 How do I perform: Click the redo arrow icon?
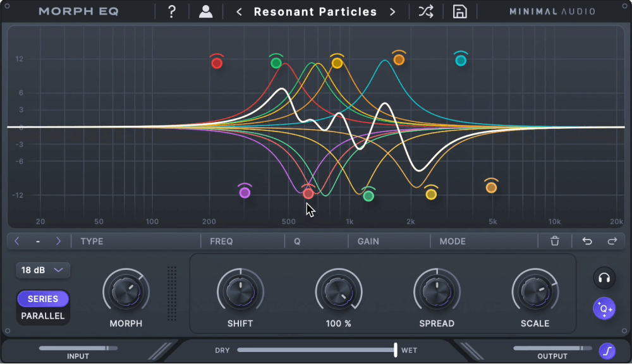tap(612, 241)
